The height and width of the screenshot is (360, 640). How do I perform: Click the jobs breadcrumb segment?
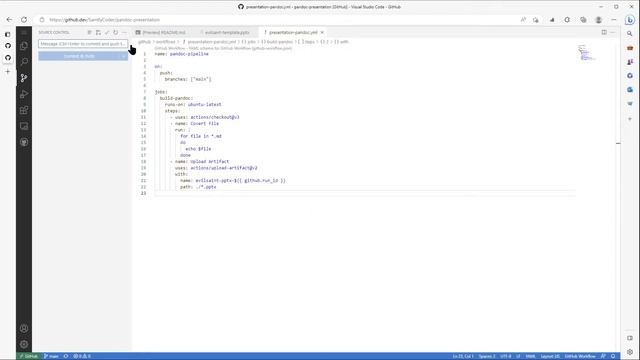pyautogui.click(x=249, y=42)
